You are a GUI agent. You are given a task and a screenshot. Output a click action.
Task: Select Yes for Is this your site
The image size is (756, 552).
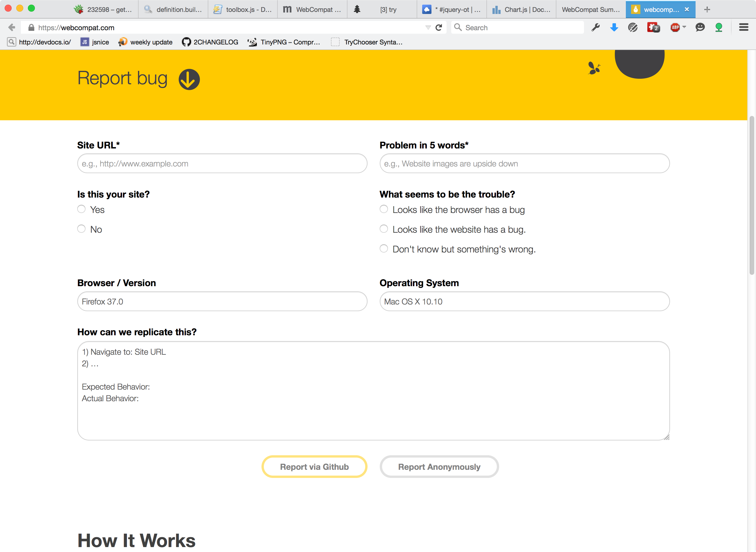pyautogui.click(x=81, y=209)
